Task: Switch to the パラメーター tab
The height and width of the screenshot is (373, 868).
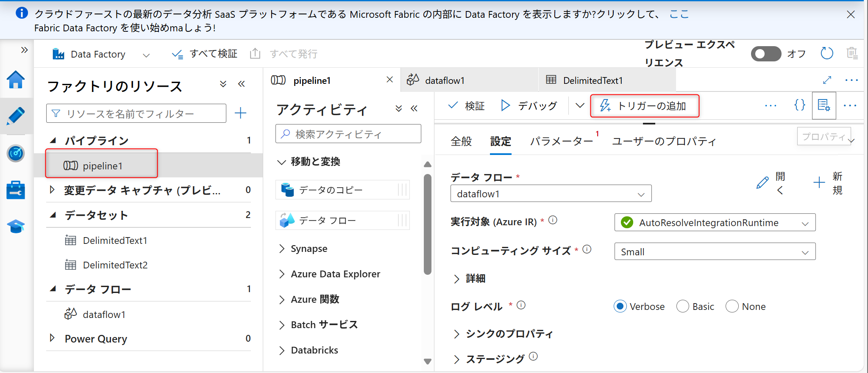Action: [561, 141]
